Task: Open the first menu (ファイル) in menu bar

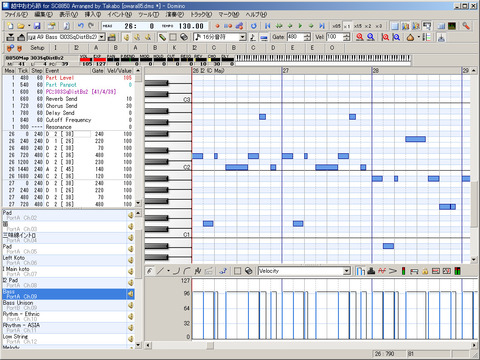Action: (16, 15)
